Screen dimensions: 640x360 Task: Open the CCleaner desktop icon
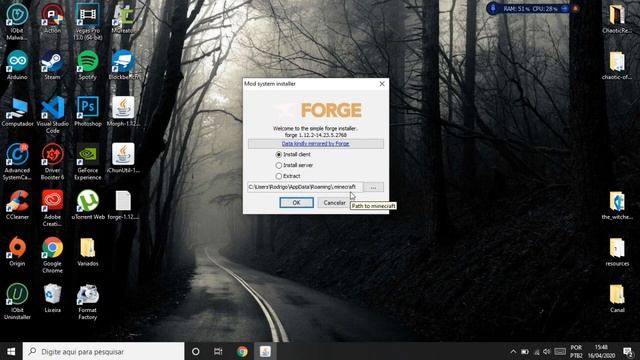[x=17, y=205]
